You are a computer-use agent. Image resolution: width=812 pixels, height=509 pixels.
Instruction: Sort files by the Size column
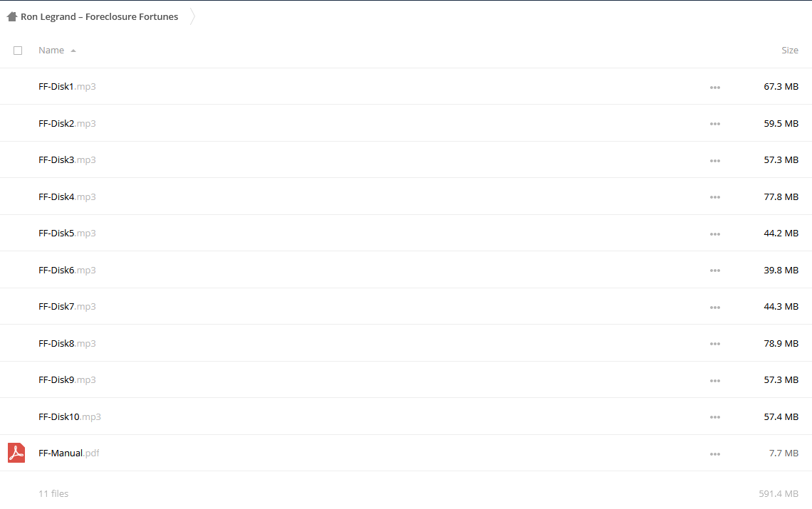790,51
